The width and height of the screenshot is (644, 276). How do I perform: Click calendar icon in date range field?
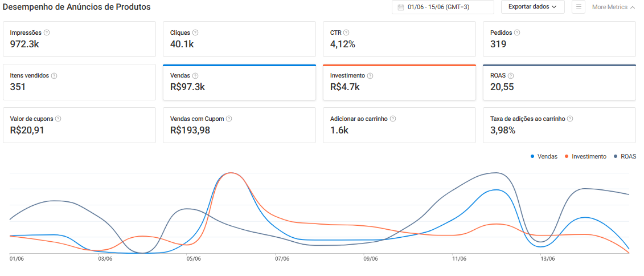(400, 7)
